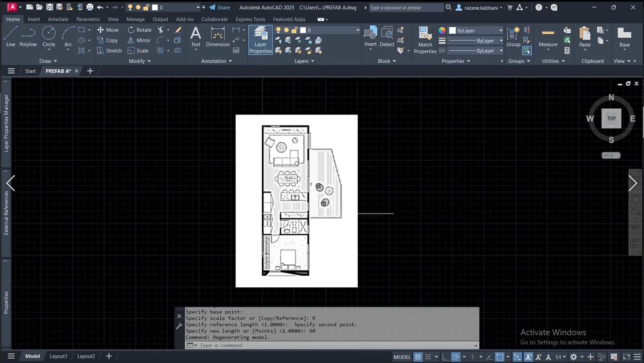644x363 pixels.
Task: Click the Share button
Action: 220,8
